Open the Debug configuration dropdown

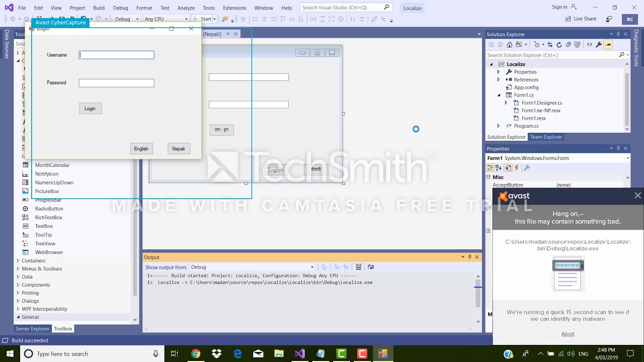pyautogui.click(x=126, y=19)
